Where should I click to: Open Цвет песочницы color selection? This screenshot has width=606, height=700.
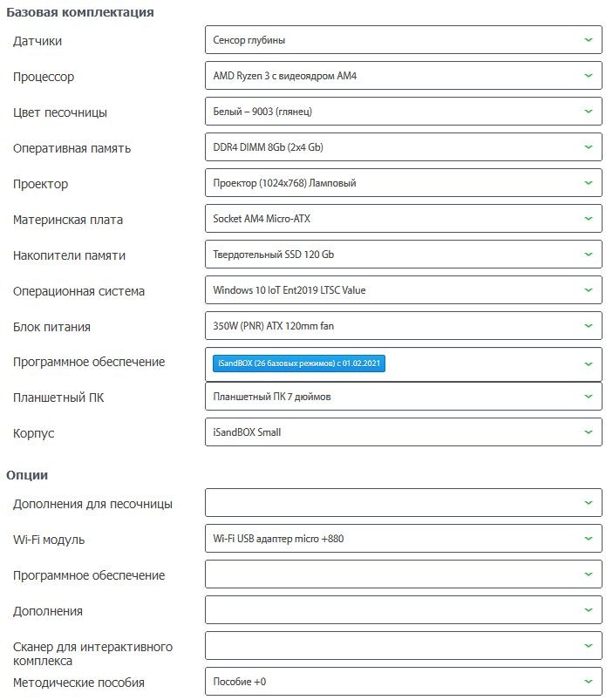(x=403, y=112)
